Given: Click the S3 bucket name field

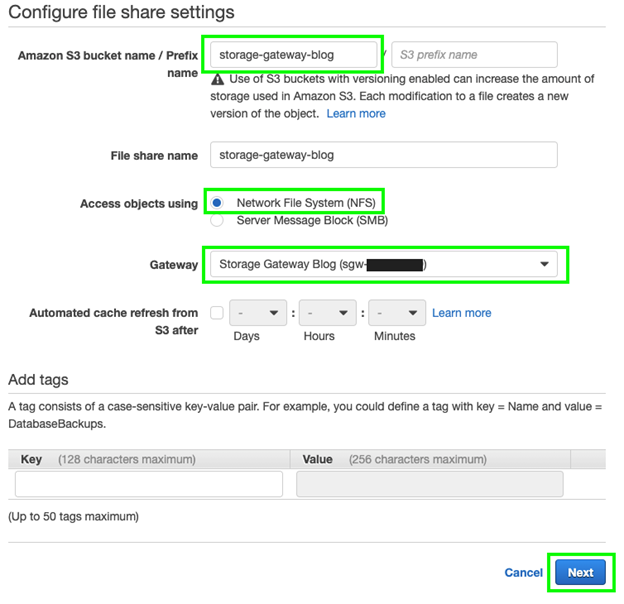Looking at the screenshot, I should (x=293, y=55).
